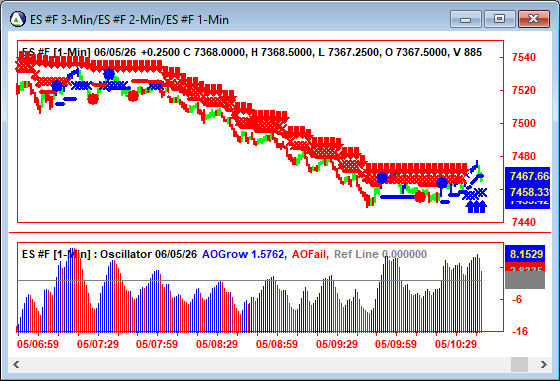
Task: Click the 05/09:59 time axis label
Action: (x=396, y=344)
